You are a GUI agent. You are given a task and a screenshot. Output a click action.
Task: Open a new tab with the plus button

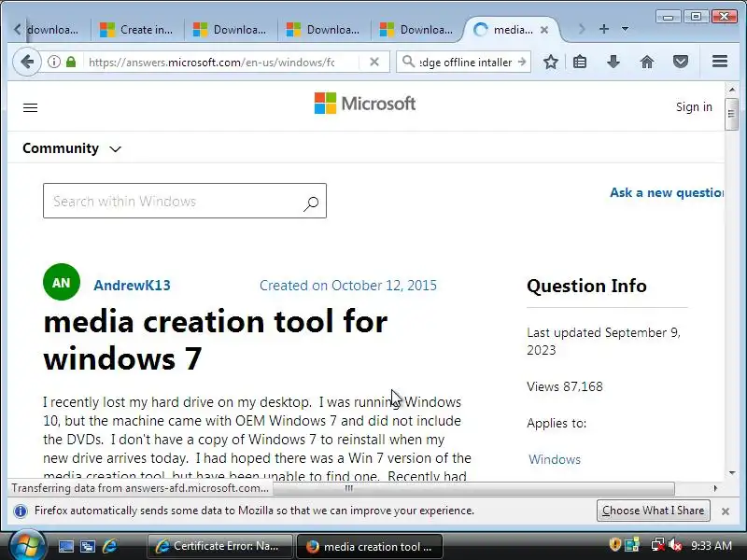click(x=603, y=29)
